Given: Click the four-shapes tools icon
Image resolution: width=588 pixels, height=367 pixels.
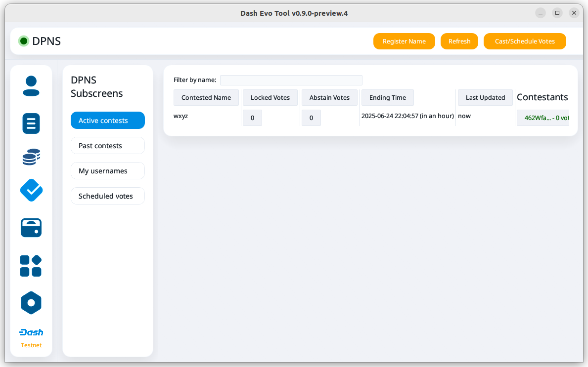Looking at the screenshot, I should pos(31,266).
